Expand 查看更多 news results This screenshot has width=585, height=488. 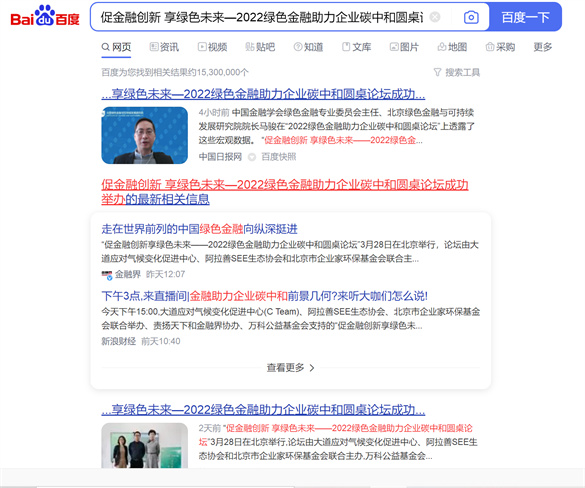[290, 367]
